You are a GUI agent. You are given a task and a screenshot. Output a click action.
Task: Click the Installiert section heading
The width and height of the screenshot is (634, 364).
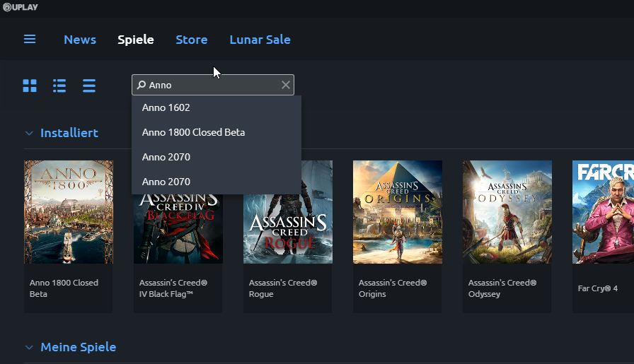pos(69,133)
